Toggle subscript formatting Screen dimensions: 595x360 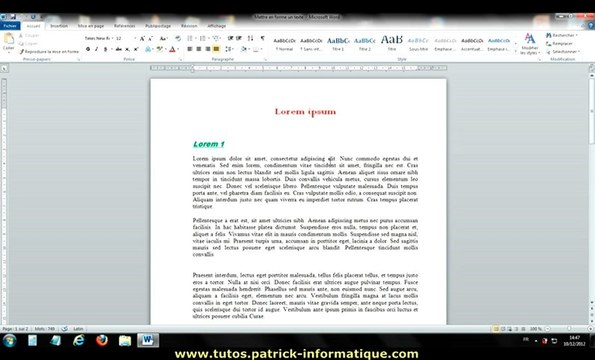[128, 49]
